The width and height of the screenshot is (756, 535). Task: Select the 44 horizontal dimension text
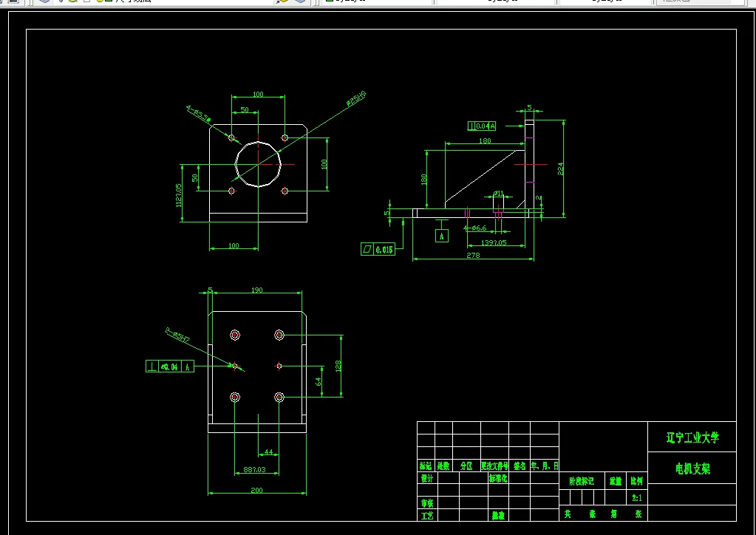(268, 452)
